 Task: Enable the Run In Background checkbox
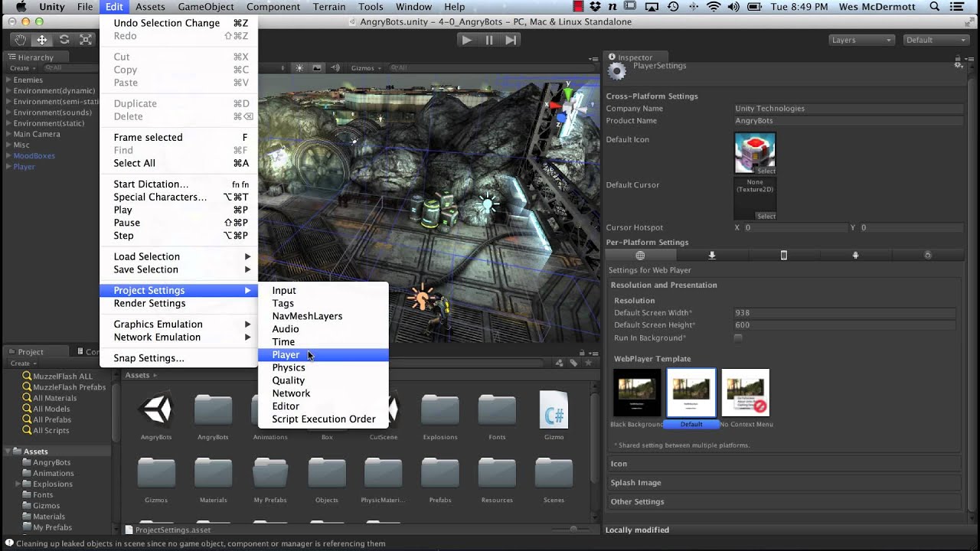pos(738,337)
